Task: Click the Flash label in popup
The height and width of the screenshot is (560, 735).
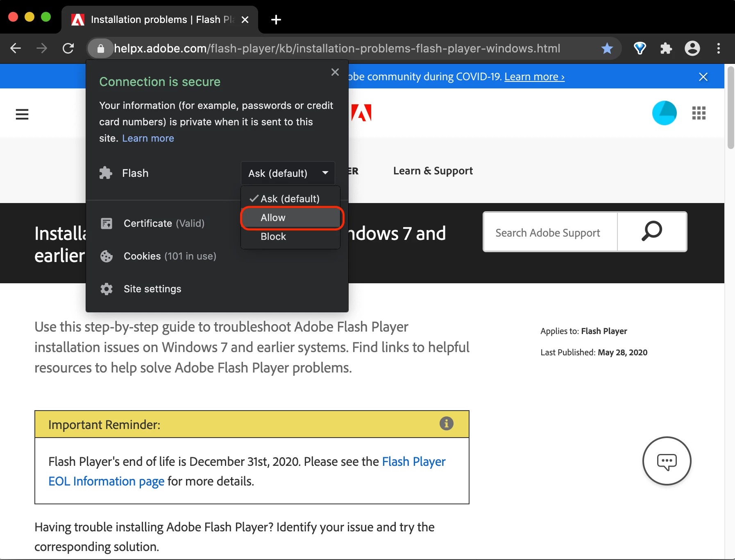Action: [135, 173]
